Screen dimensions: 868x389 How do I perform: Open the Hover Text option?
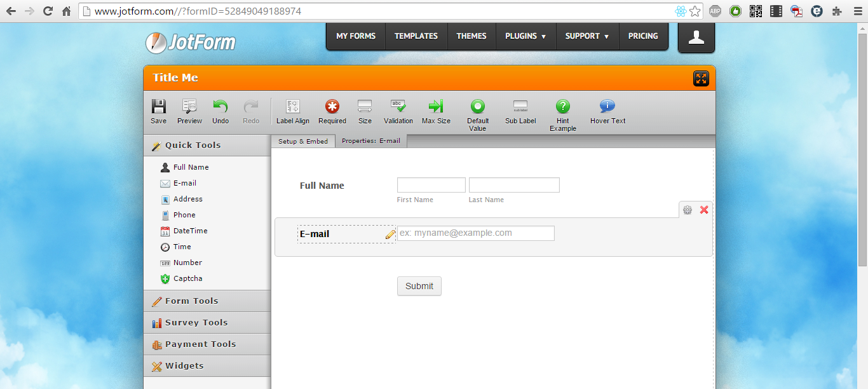click(x=607, y=107)
